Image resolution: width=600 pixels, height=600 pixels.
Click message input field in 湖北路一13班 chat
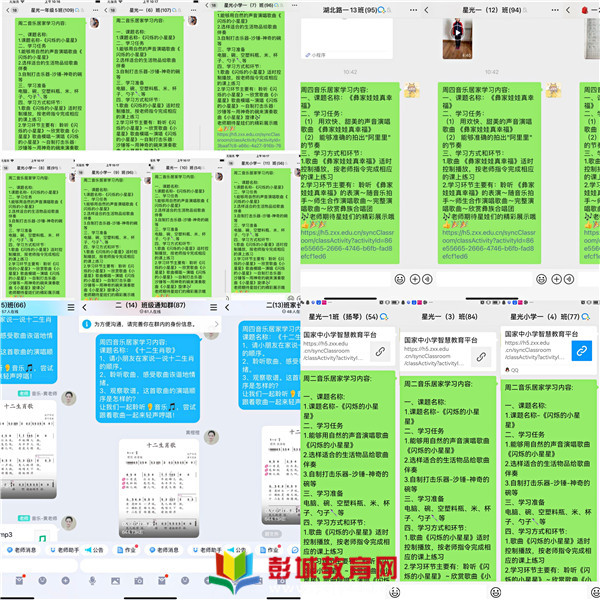[x=346, y=279]
